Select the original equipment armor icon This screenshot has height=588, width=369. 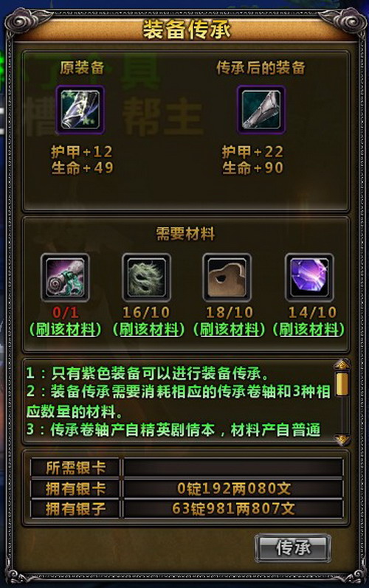[x=80, y=110]
